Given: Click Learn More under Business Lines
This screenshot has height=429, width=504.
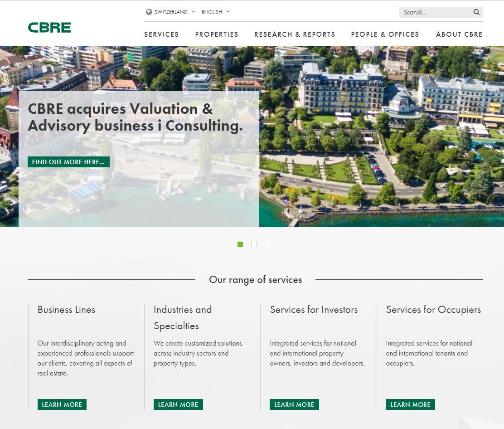Looking at the screenshot, I should [62, 405].
